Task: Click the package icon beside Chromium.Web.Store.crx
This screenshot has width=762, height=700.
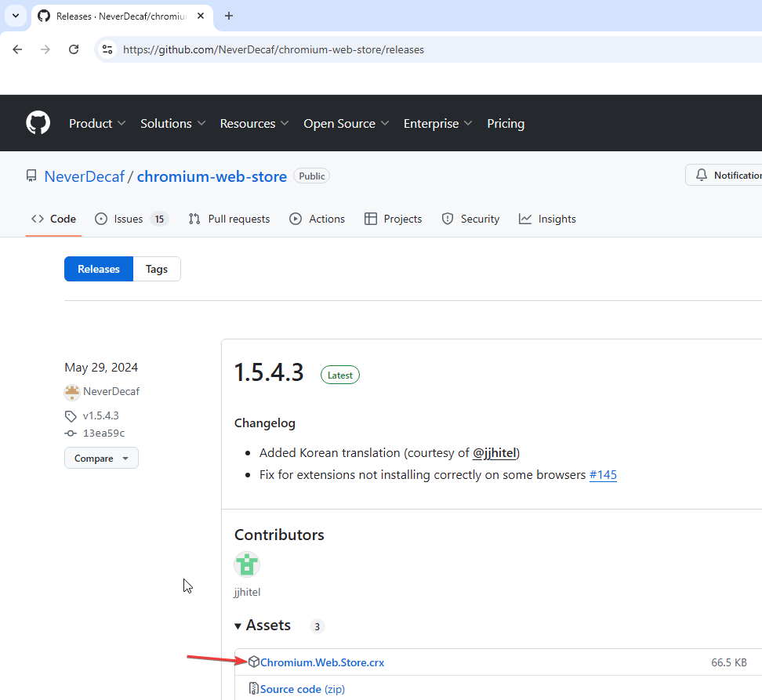Action: (254, 662)
